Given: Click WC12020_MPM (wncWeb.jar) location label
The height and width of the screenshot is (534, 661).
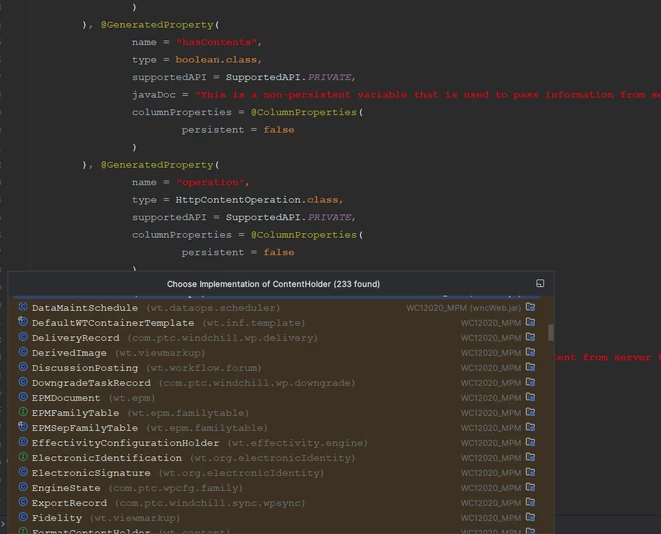Looking at the screenshot, I should 463,308.
